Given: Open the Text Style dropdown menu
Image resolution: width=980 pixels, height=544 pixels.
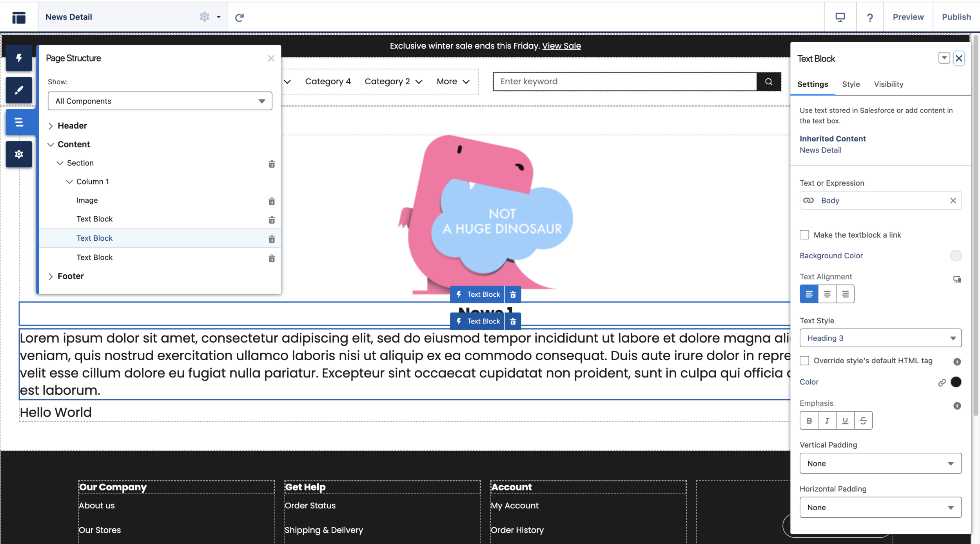Looking at the screenshot, I should click(881, 338).
